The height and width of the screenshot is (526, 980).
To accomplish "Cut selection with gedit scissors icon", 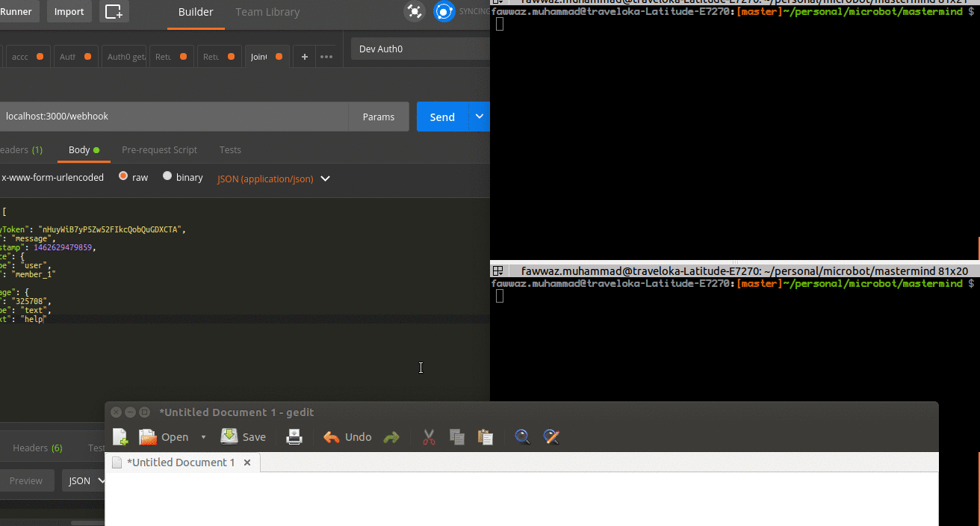I will (429, 437).
